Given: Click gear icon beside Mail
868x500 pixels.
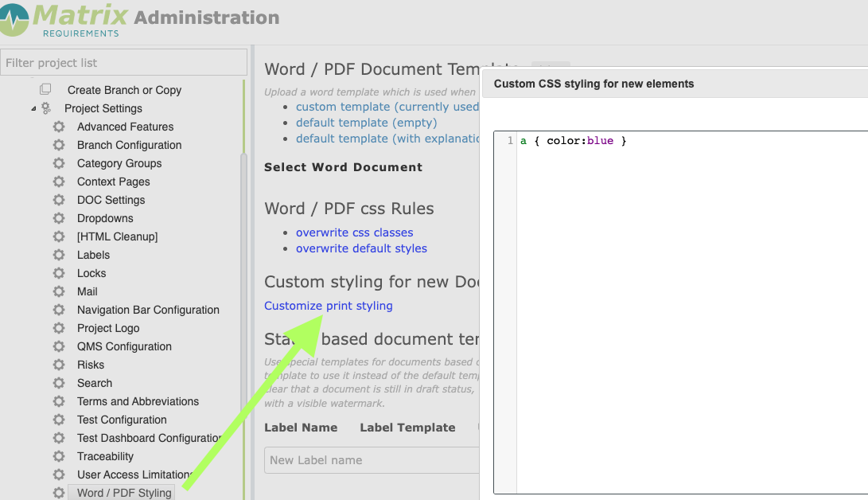Looking at the screenshot, I should coord(59,291).
